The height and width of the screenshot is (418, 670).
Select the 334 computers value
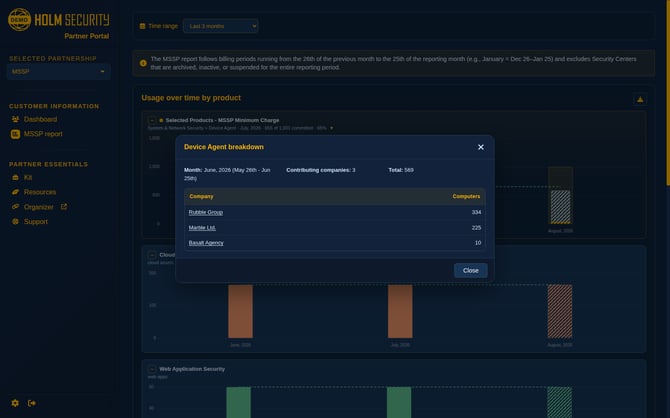click(x=476, y=212)
